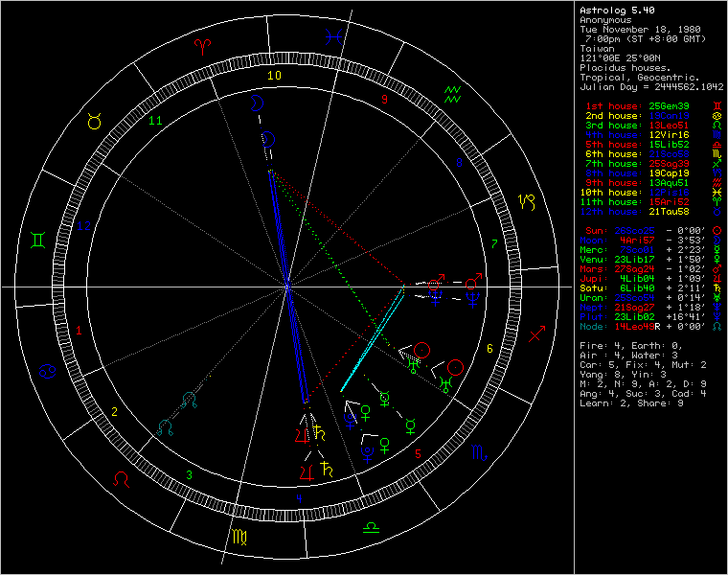
Task: Select the '1st house: 25Gem39' row
Action: pos(653,106)
